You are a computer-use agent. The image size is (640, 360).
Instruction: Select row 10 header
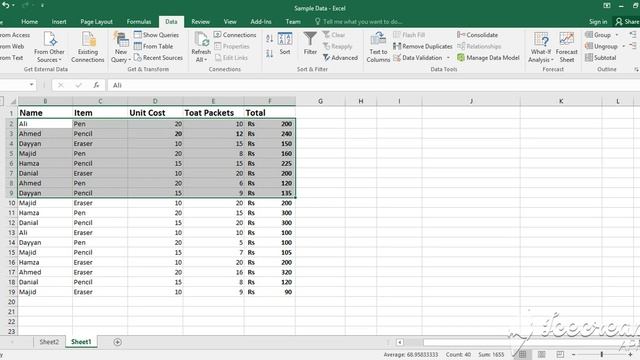coord(11,203)
